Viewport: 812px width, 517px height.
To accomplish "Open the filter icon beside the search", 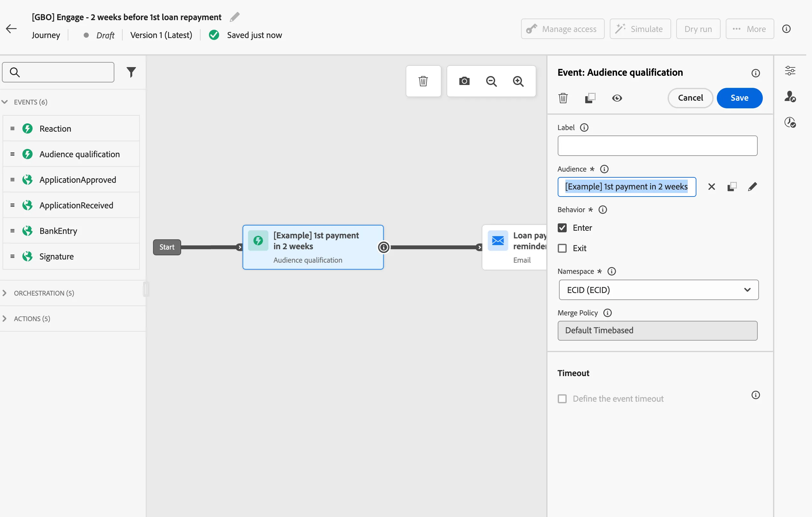I will tap(131, 72).
